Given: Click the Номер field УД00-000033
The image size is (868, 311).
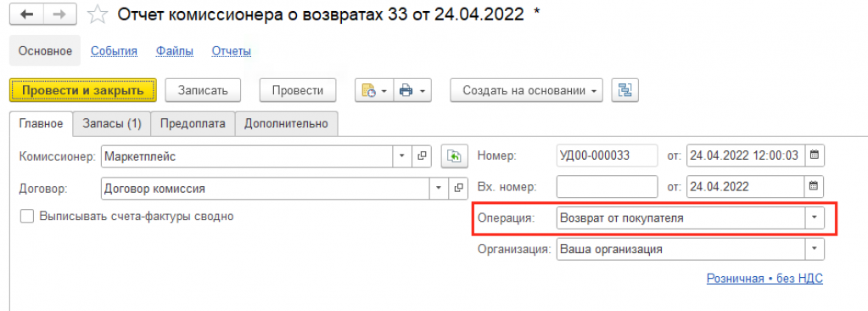Looking at the screenshot, I should tap(607, 155).
